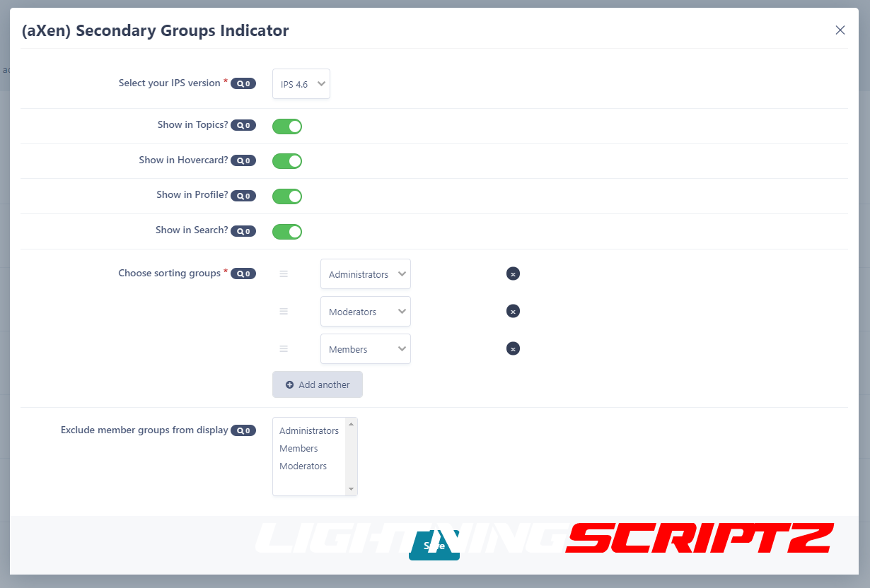This screenshot has width=870, height=588.
Task: Click the Add another button
Action: point(318,384)
